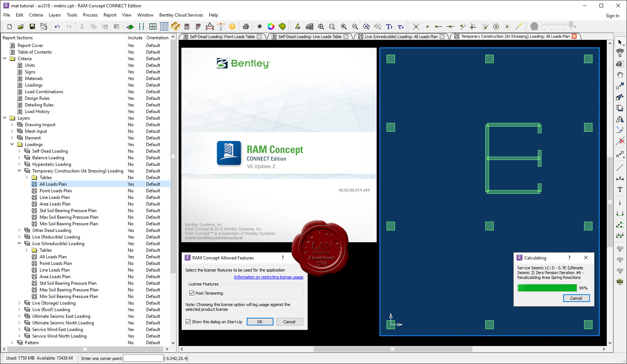Click Sign In
This screenshot has height=364, width=627.
coord(612,16)
